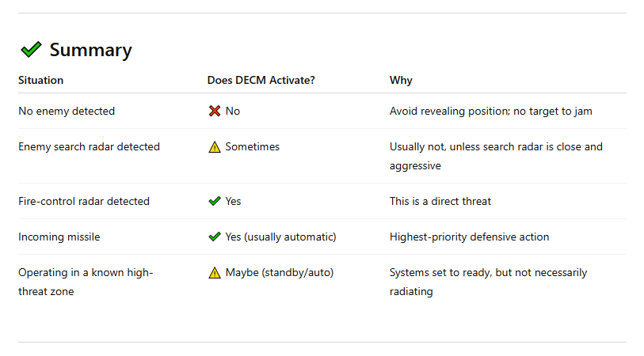Click the Summary heading text
The width and height of the screenshot is (644, 356).
(x=90, y=51)
